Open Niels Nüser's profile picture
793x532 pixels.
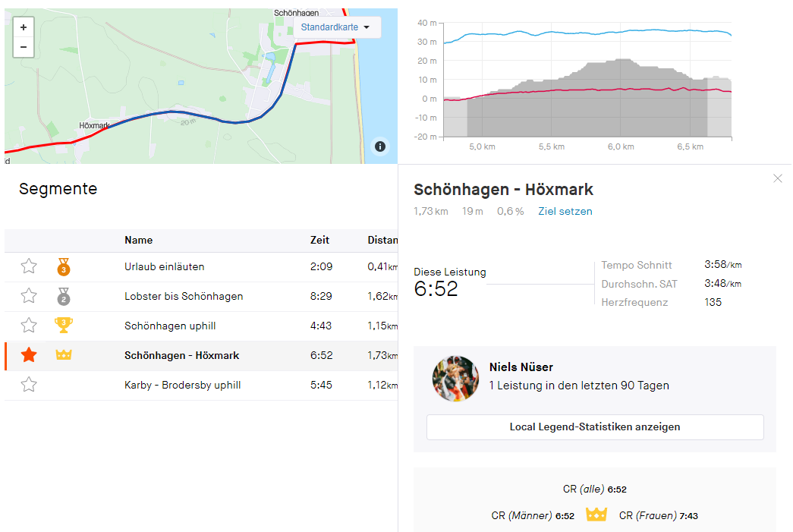(455, 379)
